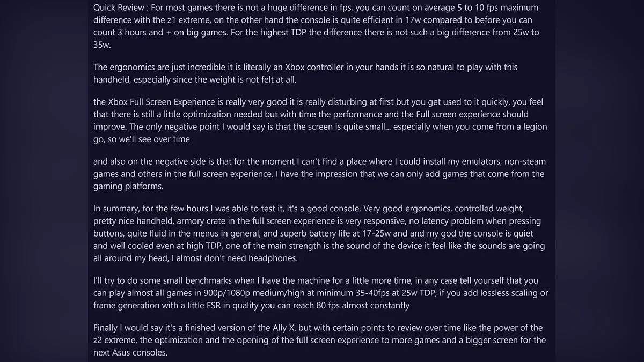This screenshot has width=644, height=362.
Task: Click the "so we'll see over time" line
Action: click(x=142, y=139)
